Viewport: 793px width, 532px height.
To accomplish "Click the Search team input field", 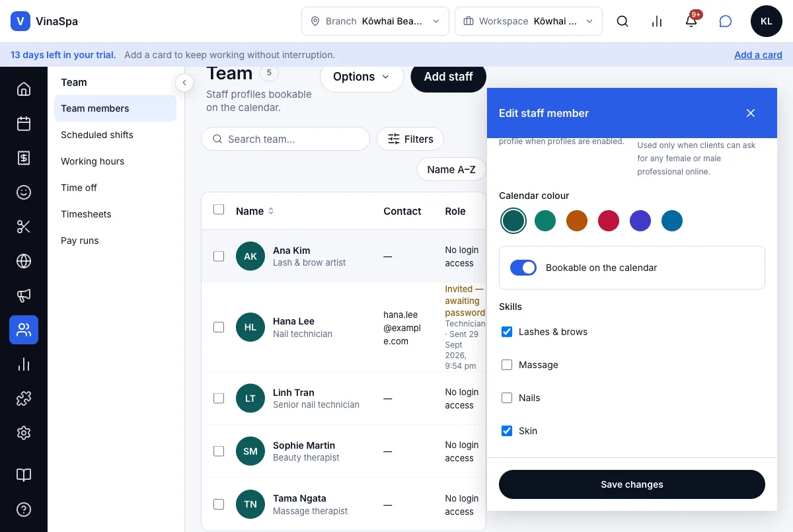I will coord(285,139).
